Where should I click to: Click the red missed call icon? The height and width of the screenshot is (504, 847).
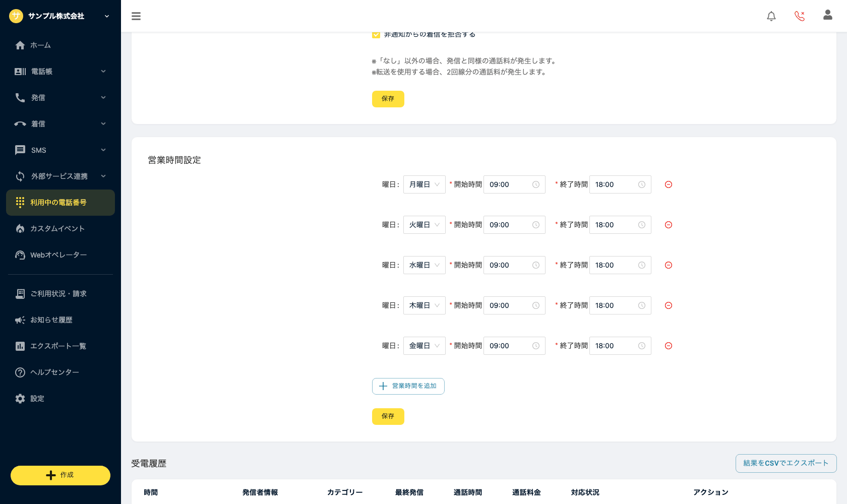click(800, 16)
